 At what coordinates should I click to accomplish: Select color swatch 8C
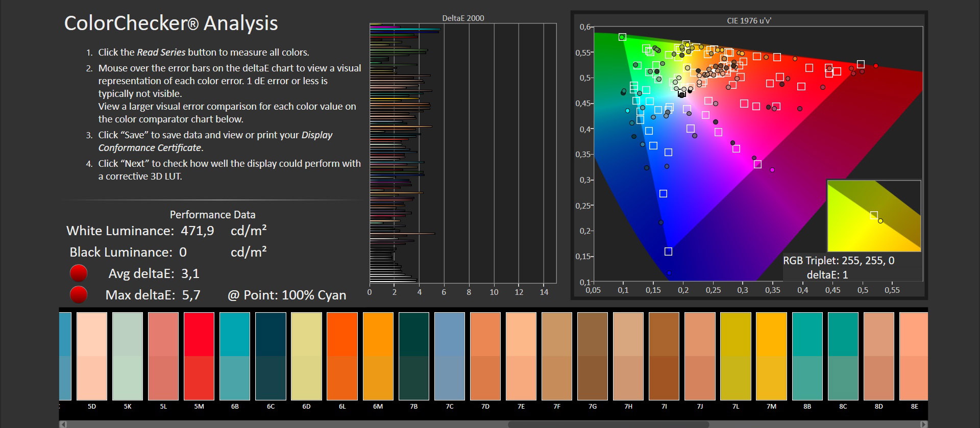843,356
